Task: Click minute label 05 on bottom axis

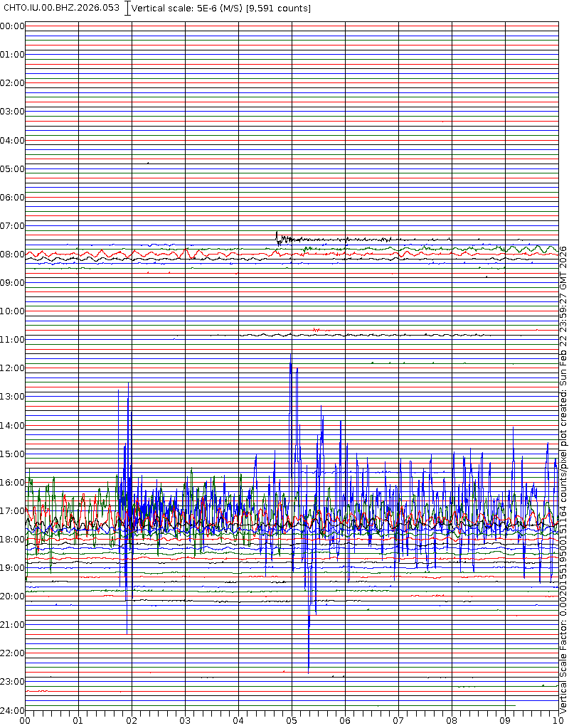Action: coord(292,720)
